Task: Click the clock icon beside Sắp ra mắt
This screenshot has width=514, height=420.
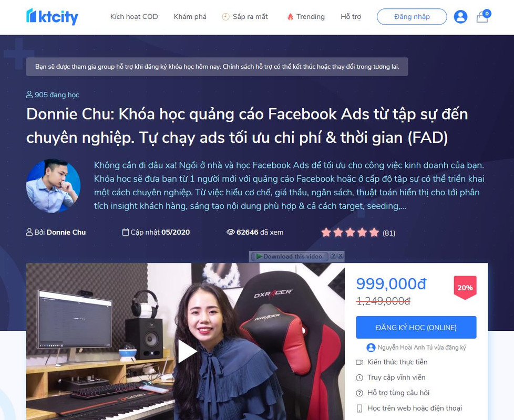Action: point(225,17)
